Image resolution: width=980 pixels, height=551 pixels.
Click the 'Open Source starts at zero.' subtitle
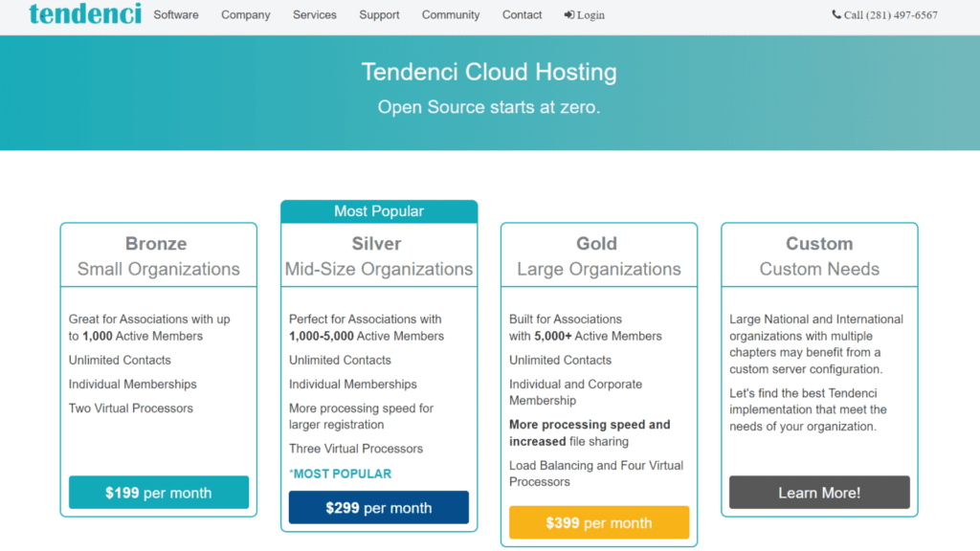tap(489, 107)
